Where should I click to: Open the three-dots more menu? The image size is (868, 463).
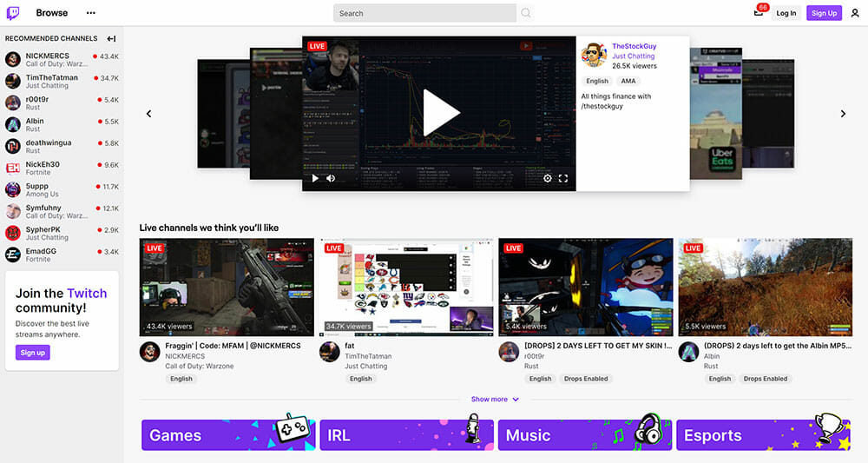coord(91,13)
